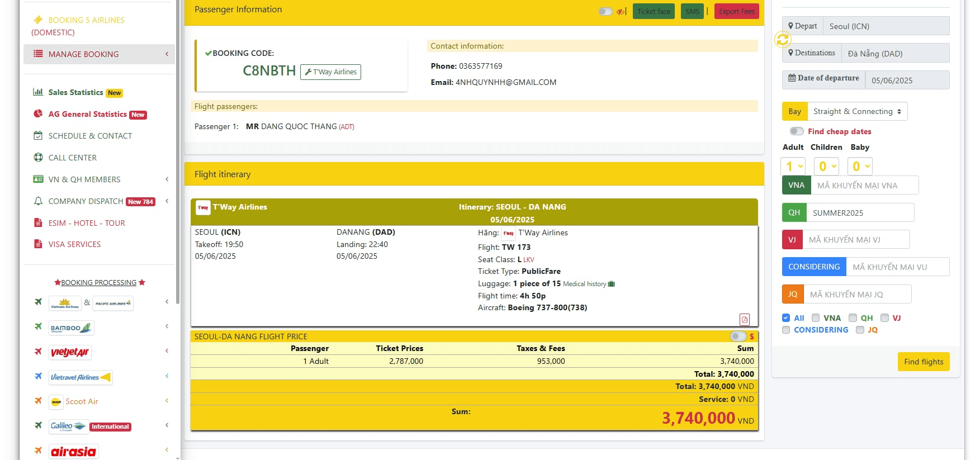Viewport: 980px width, 460px height.
Task: Check the CONSIDERING checkbox
Action: (786, 330)
